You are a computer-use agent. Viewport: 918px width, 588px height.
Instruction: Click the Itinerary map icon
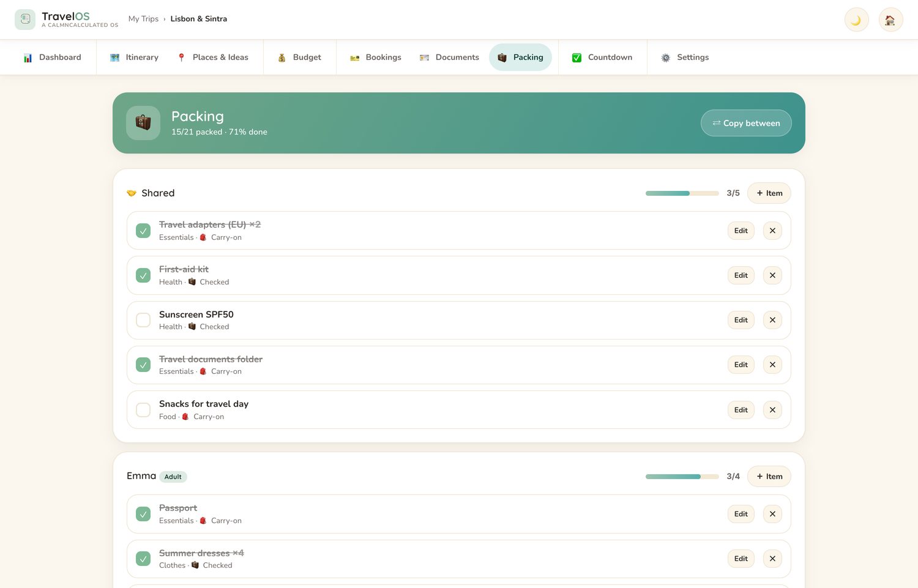tap(114, 58)
